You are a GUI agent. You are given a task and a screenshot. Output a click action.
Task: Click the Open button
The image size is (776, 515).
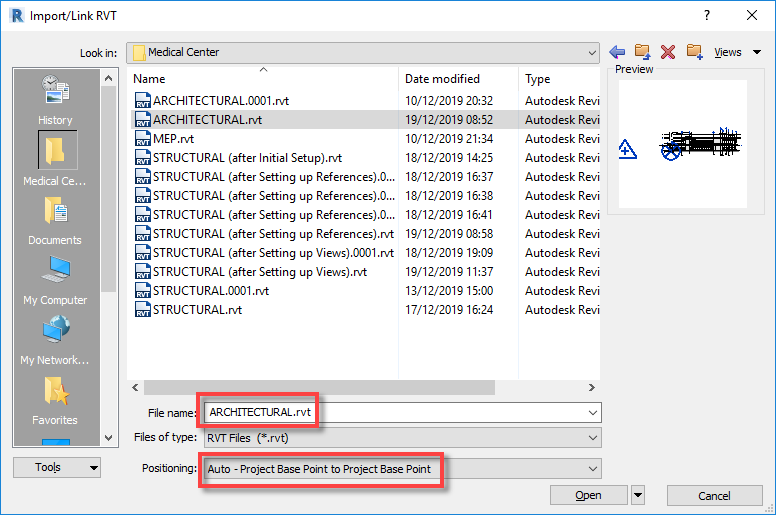(588, 495)
